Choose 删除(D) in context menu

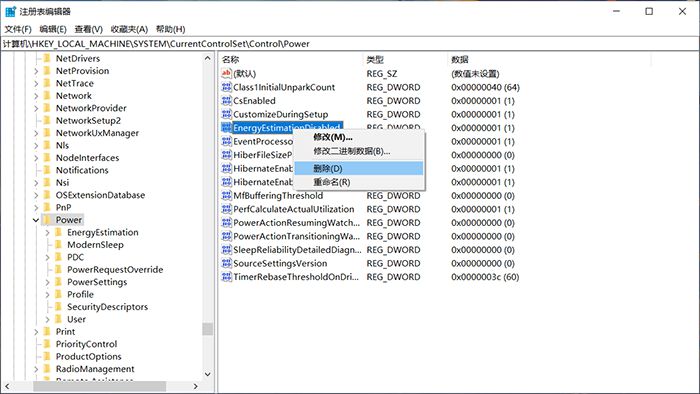coord(359,168)
